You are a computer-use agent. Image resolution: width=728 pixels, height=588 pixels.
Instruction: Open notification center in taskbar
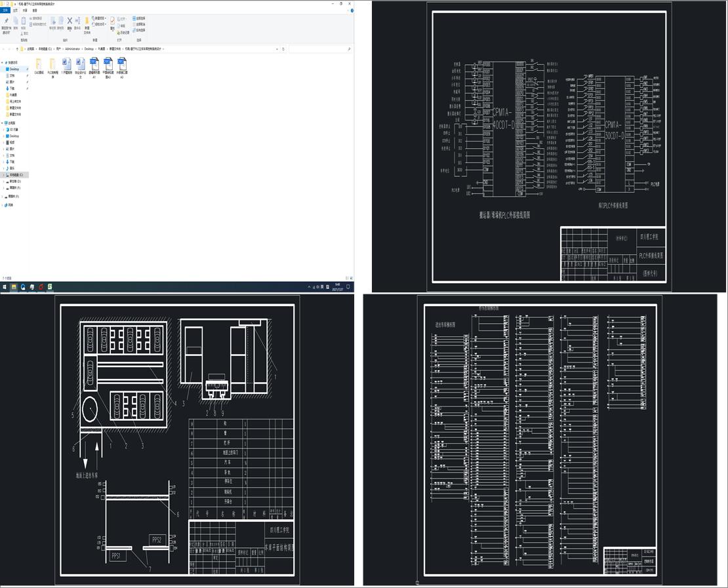click(x=348, y=287)
